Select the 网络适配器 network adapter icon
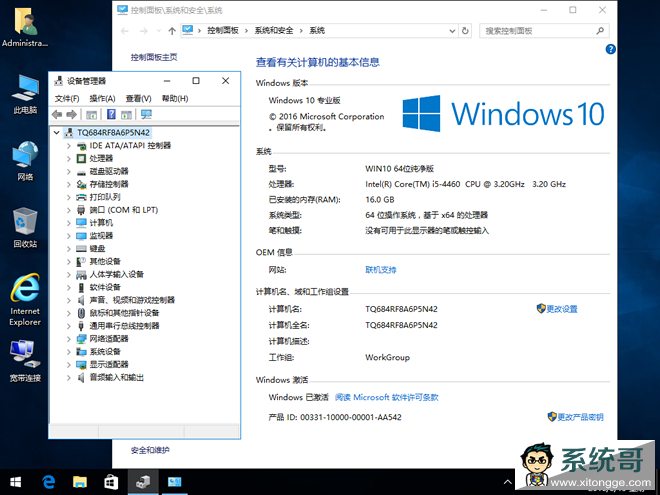 point(81,339)
